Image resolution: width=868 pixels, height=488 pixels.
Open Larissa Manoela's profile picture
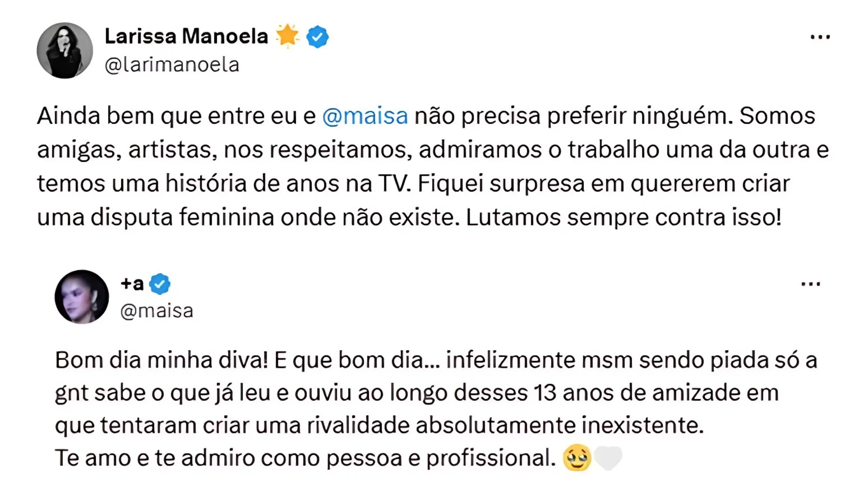pos(65,51)
